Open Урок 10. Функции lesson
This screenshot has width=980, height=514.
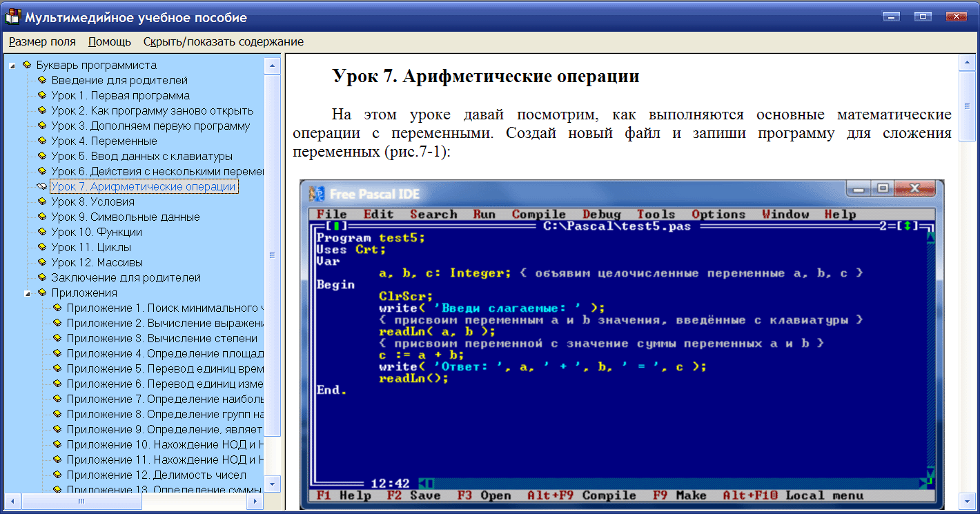coord(96,232)
